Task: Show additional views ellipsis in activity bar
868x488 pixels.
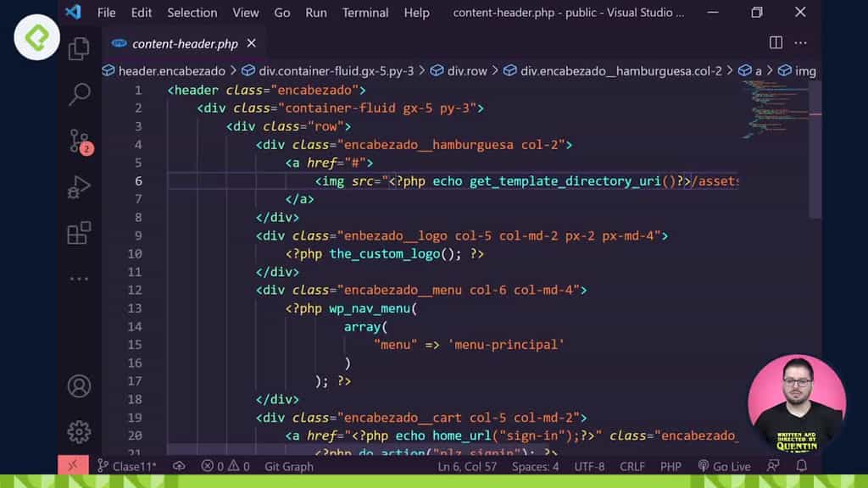Action: point(79,279)
